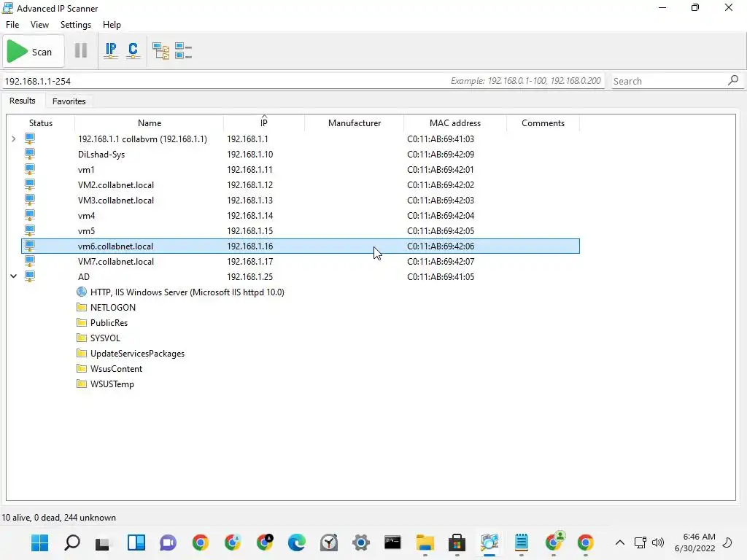Select the DiLshad-Sys host name
The width and height of the screenshot is (747, 560).
click(x=101, y=155)
